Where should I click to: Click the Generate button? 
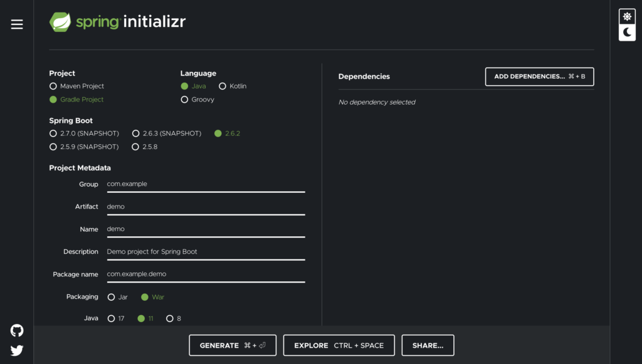point(232,345)
